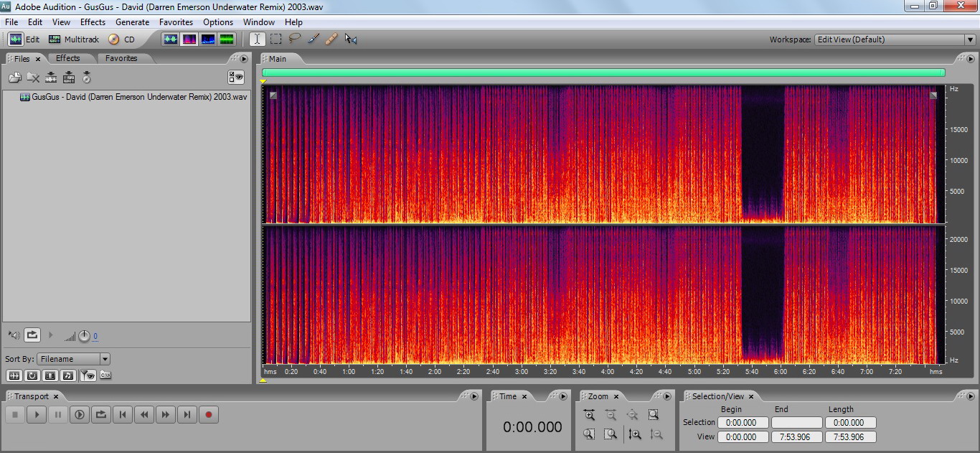
Task: Open the Generate menu
Action: 133,22
